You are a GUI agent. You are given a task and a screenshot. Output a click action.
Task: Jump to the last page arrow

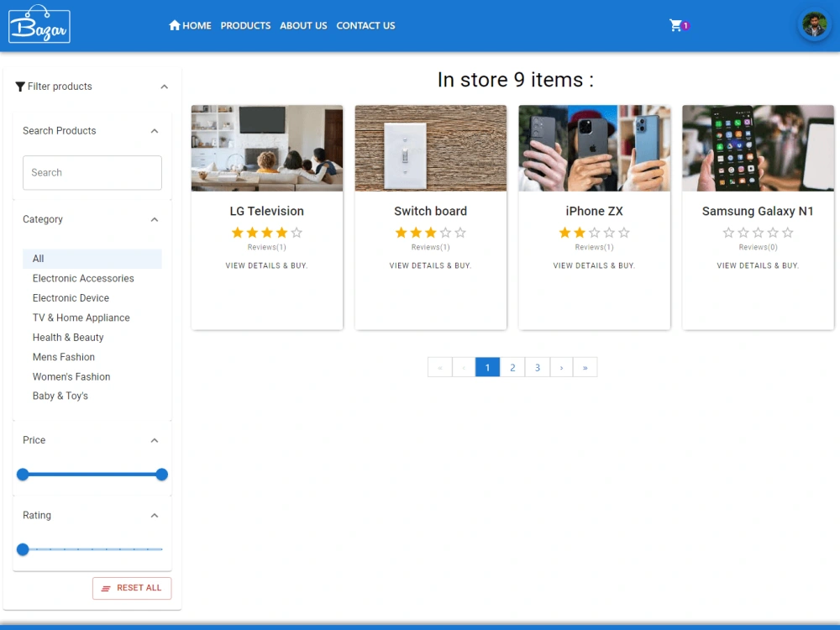pyautogui.click(x=585, y=368)
